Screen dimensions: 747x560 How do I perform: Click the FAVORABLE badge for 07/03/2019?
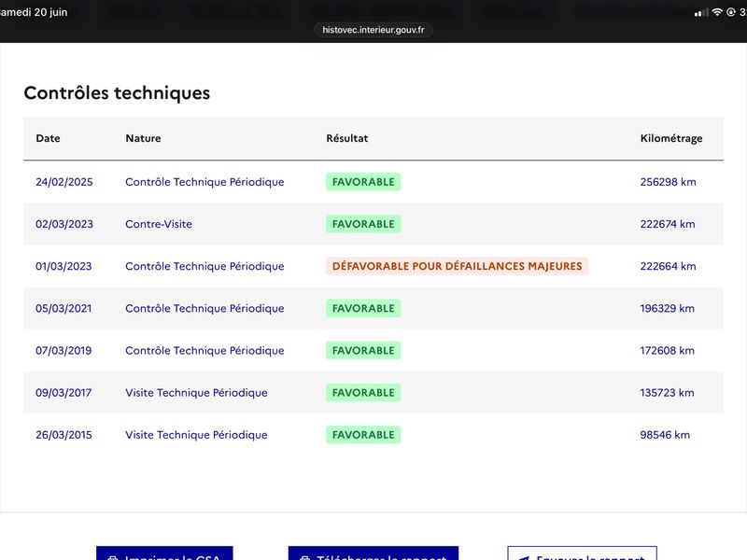click(x=363, y=351)
